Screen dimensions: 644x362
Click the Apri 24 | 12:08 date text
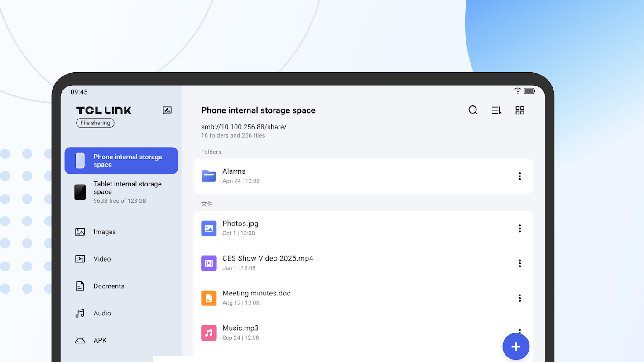[x=241, y=181]
